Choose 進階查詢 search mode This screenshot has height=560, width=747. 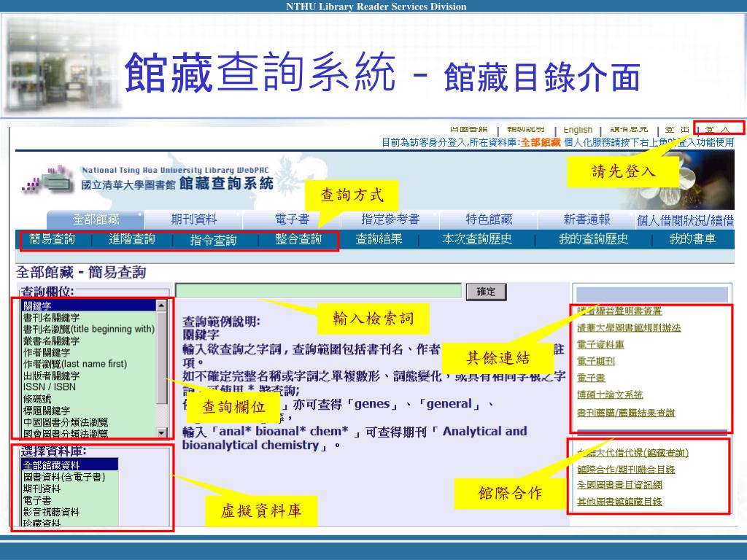(132, 239)
